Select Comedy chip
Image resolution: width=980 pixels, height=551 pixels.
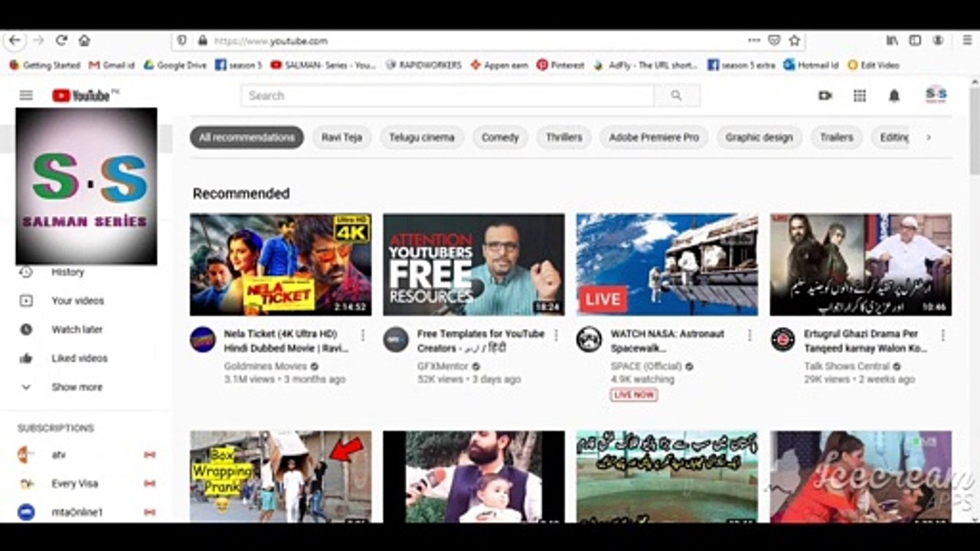(500, 138)
